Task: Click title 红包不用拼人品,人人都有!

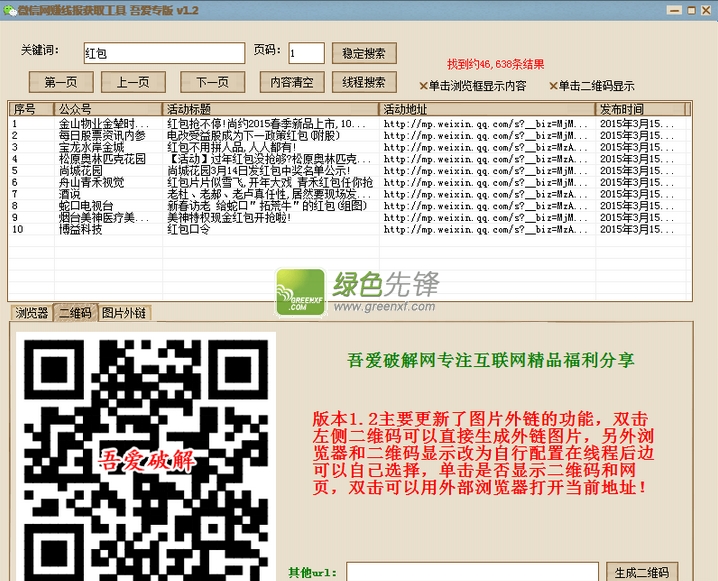Action: [231, 147]
